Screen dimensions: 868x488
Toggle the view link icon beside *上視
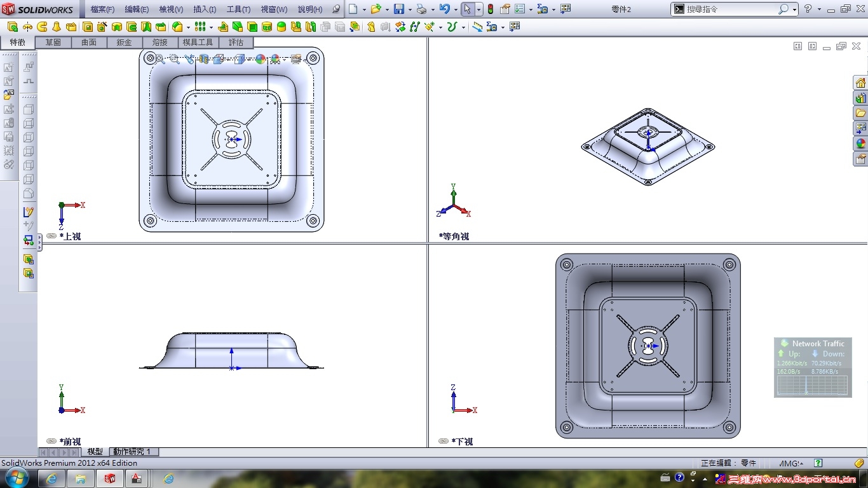(51, 236)
